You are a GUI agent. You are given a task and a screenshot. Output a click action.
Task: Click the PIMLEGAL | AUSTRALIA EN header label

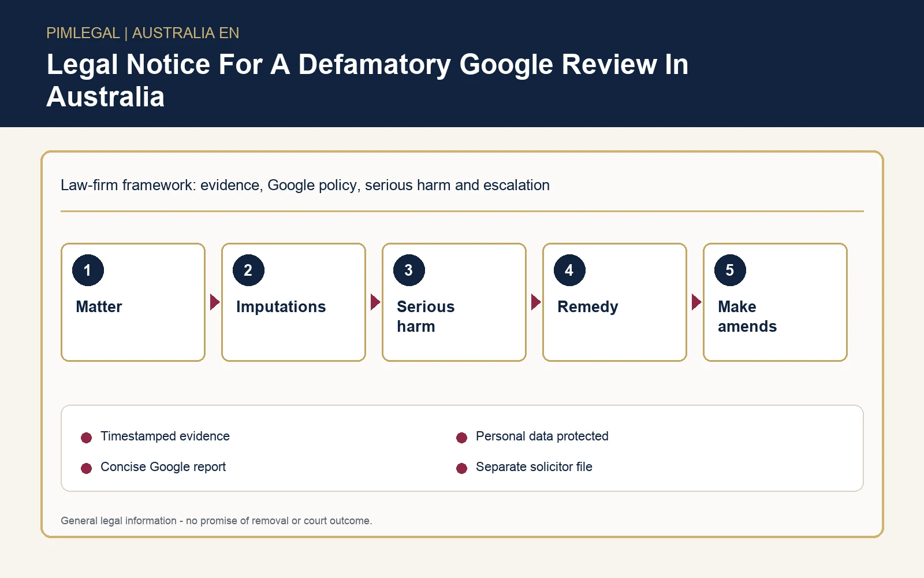pos(143,33)
